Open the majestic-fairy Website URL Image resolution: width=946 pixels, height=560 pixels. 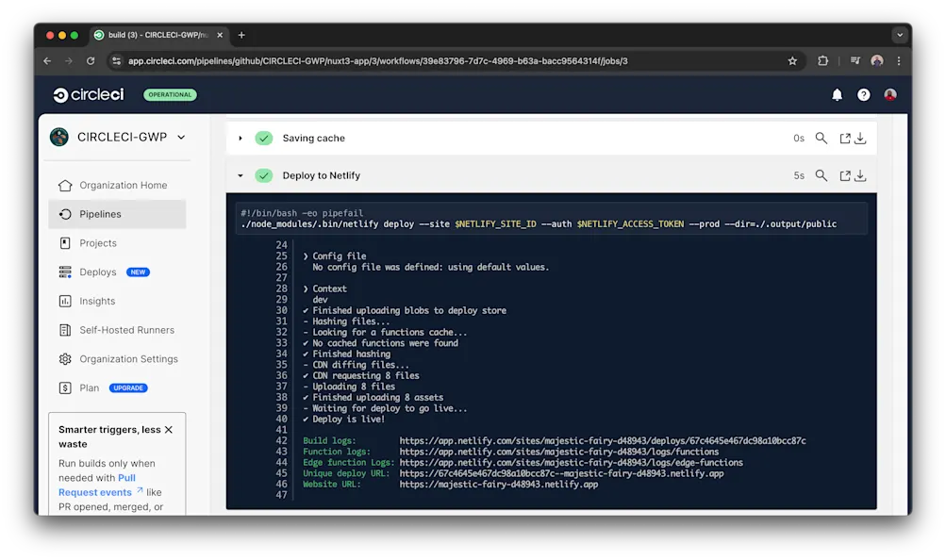click(498, 484)
